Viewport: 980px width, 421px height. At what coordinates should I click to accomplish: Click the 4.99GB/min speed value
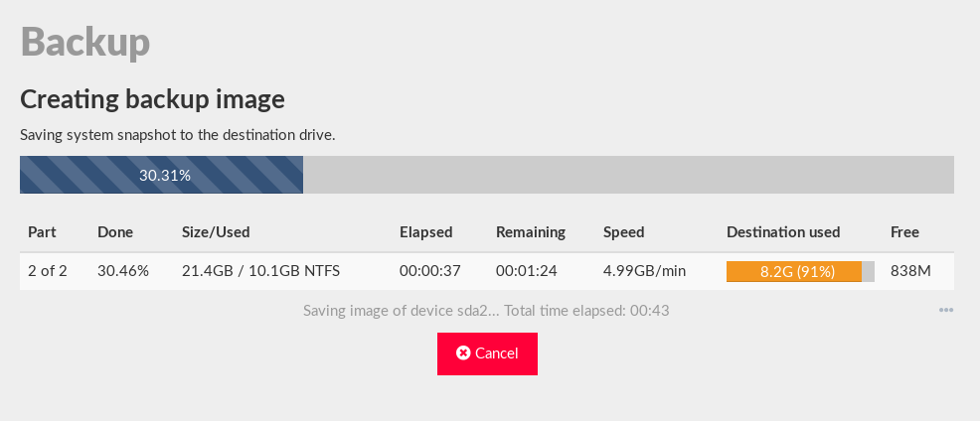click(644, 271)
